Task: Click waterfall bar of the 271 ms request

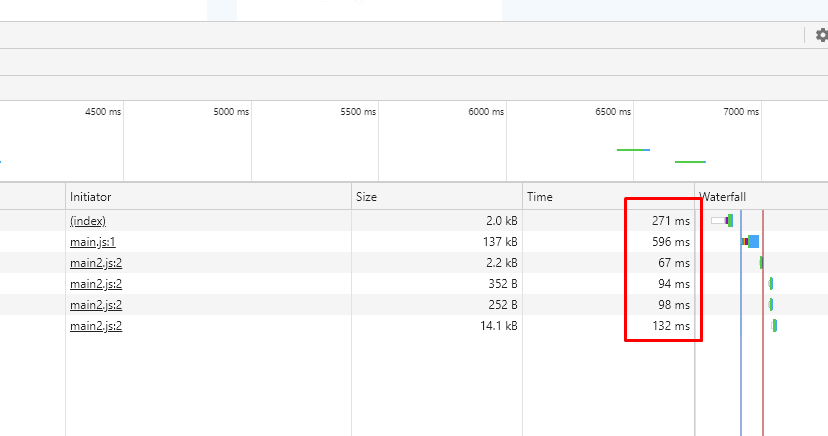Action: (722, 221)
